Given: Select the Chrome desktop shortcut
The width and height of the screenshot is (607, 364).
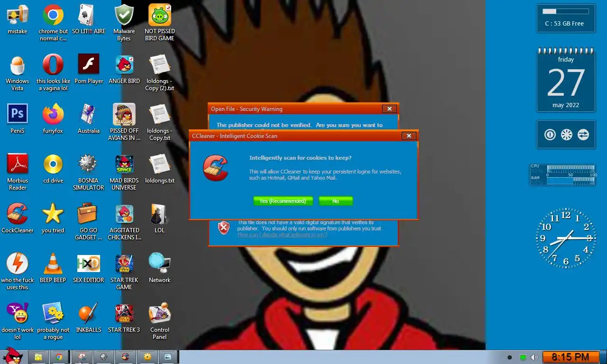Looking at the screenshot, I should [x=53, y=23].
